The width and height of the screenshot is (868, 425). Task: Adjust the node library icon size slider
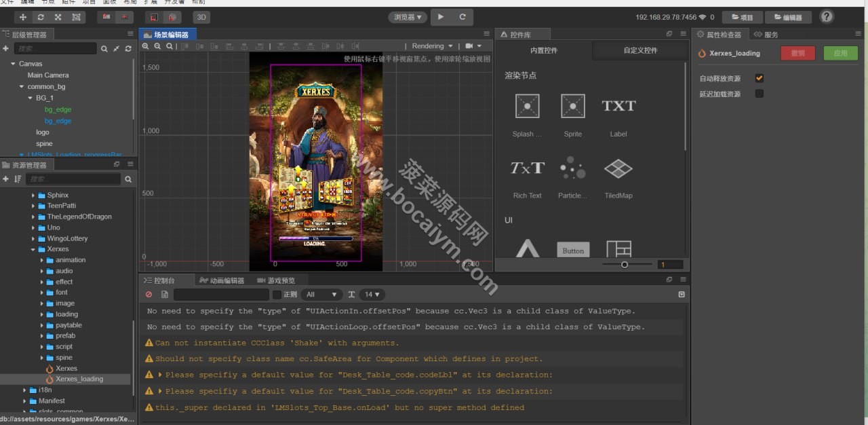(625, 265)
